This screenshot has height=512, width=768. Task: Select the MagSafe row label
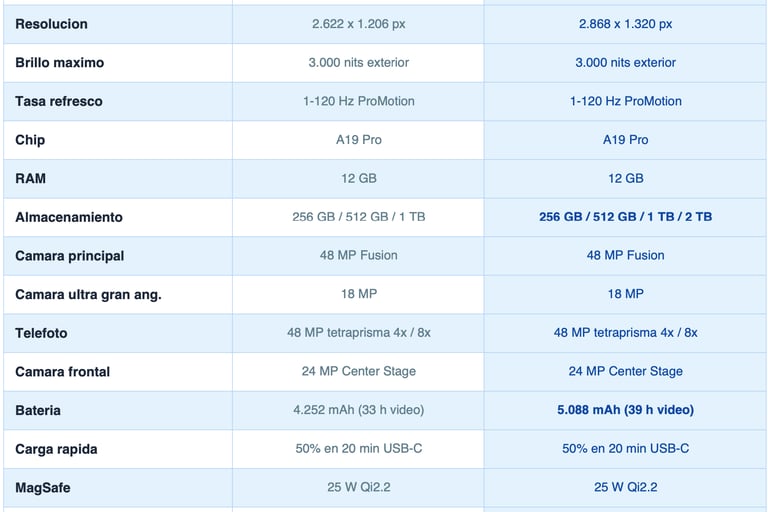[43, 488]
